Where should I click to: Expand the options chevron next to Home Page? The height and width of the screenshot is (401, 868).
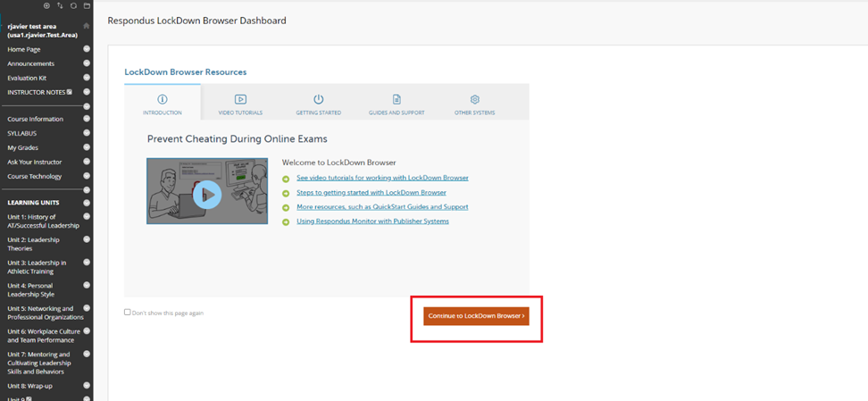point(87,49)
